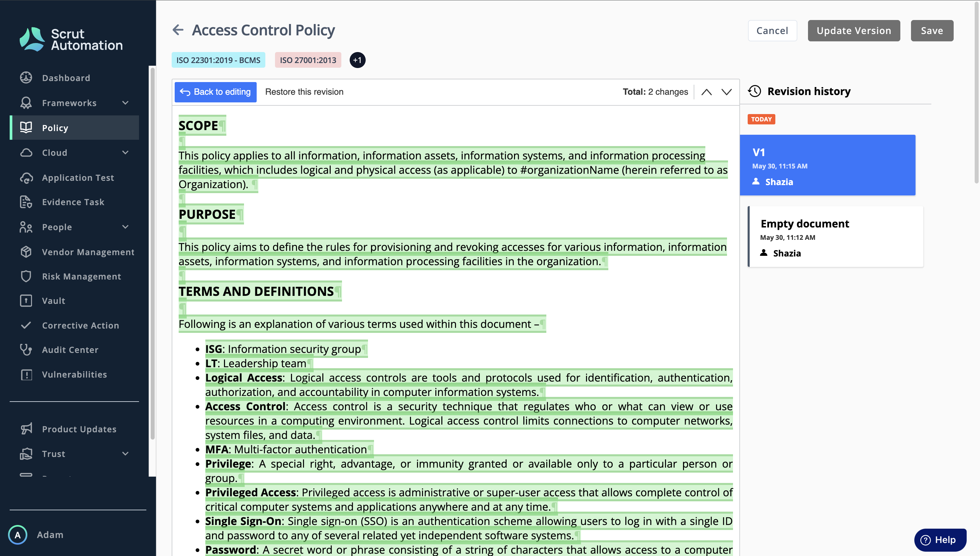Click the Help question mark icon
The width and height of the screenshot is (980, 556).
pyautogui.click(x=925, y=540)
